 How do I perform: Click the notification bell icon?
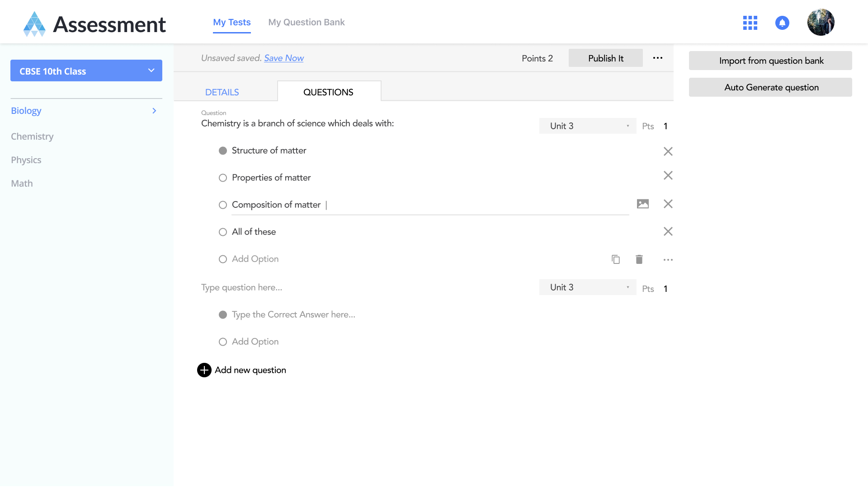click(782, 23)
